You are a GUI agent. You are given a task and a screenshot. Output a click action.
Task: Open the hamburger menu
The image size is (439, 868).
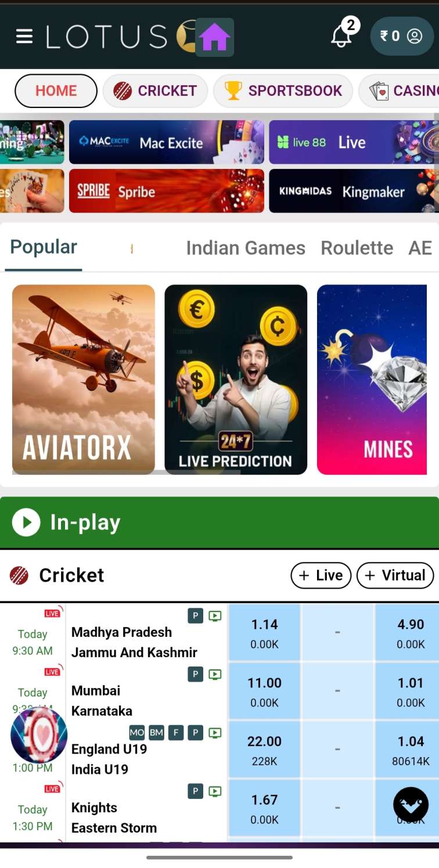(x=24, y=37)
